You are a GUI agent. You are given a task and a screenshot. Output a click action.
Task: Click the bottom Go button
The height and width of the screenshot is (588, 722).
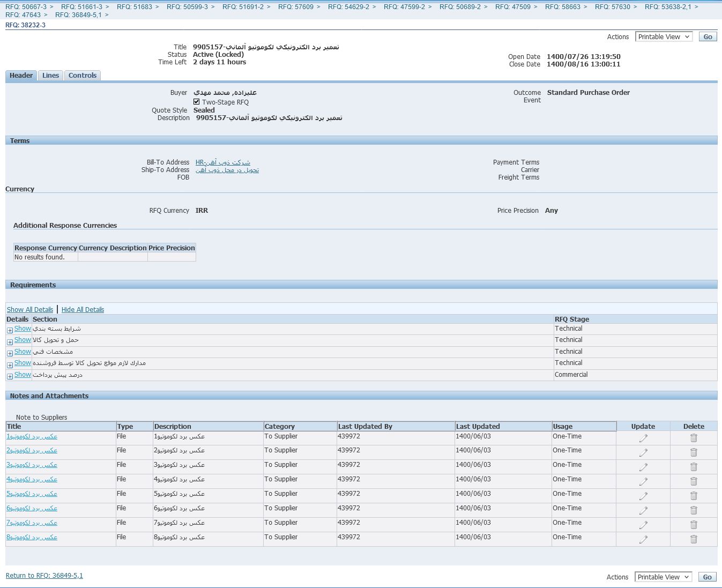pos(708,577)
